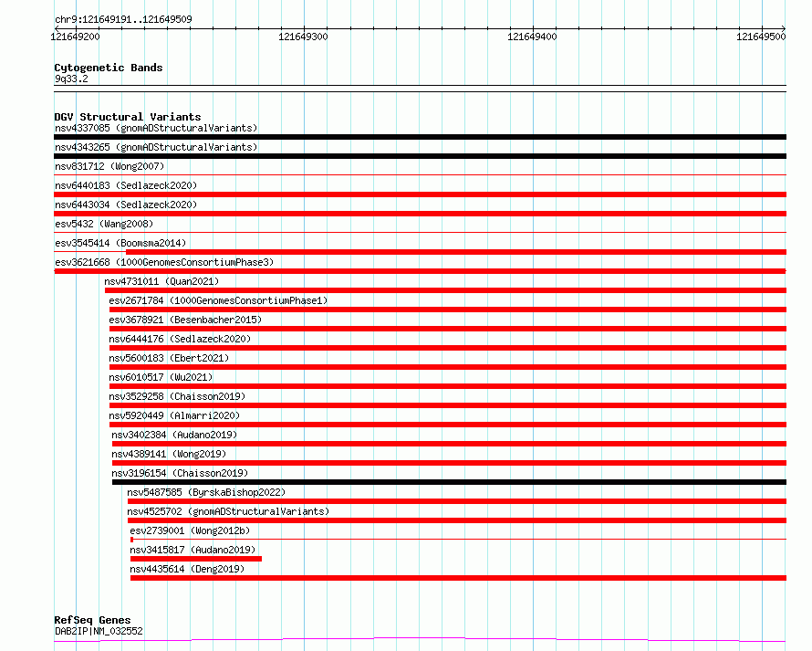The width and height of the screenshot is (812, 651).
Task: Select esv2671784 1000GenomesConsortiumPhase1 variant
Action: click(218, 300)
